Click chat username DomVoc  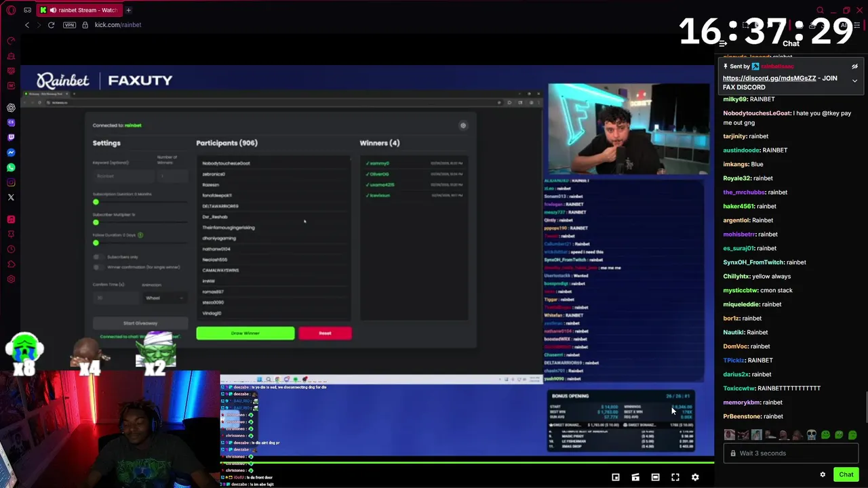(x=736, y=346)
